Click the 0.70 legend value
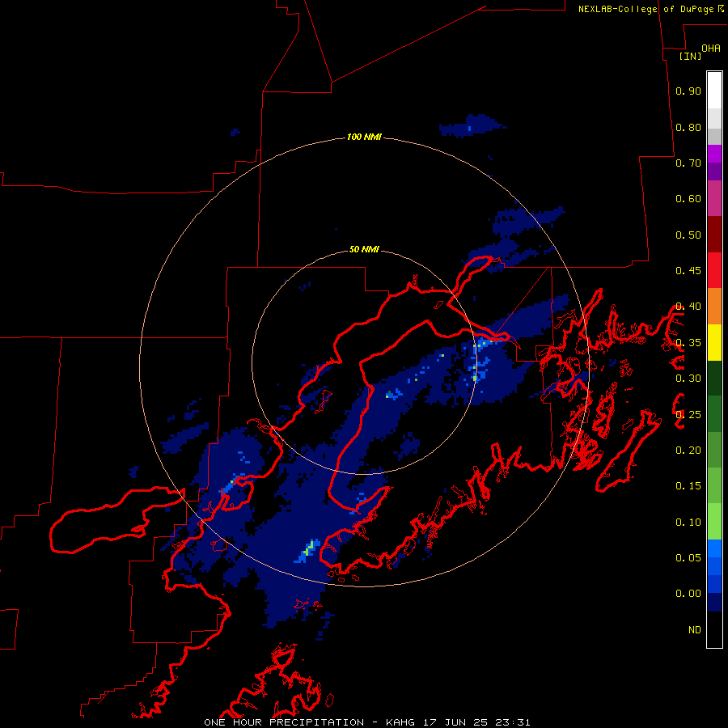 point(688,163)
